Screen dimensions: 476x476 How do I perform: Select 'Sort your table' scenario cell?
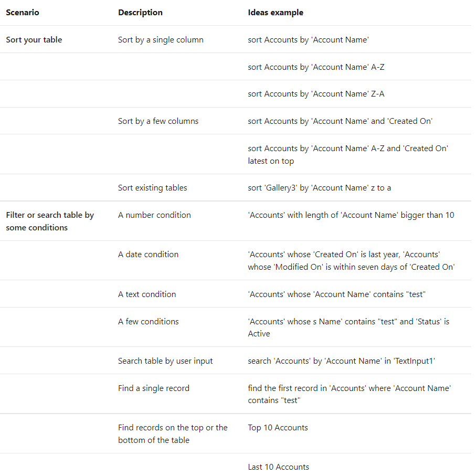coord(34,40)
